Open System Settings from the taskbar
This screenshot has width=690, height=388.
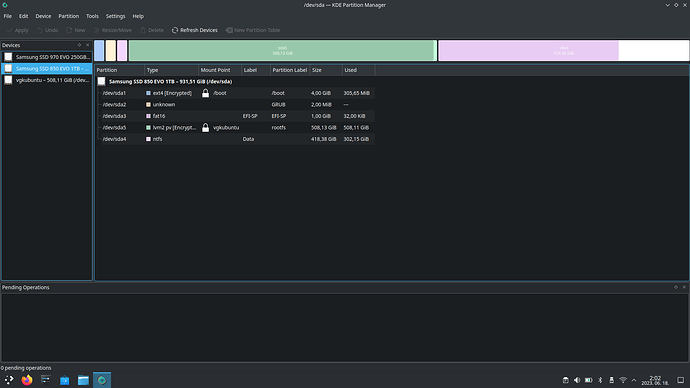coord(46,380)
